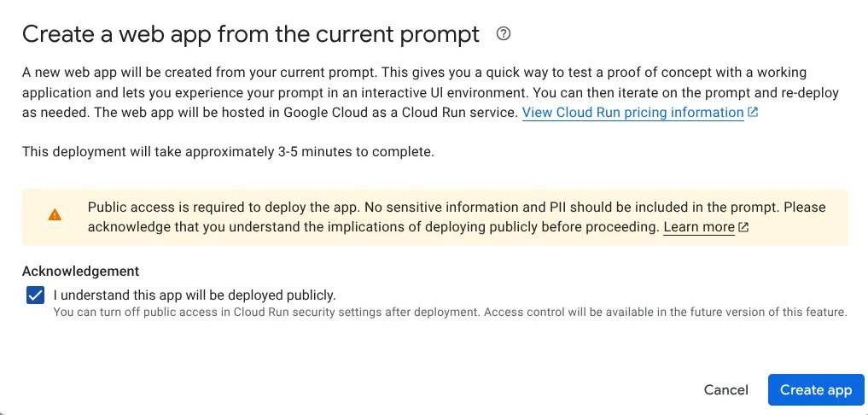This screenshot has height=415, width=868.
Task: Open the help question-mark icon beside the title
Action: pyautogui.click(x=504, y=34)
